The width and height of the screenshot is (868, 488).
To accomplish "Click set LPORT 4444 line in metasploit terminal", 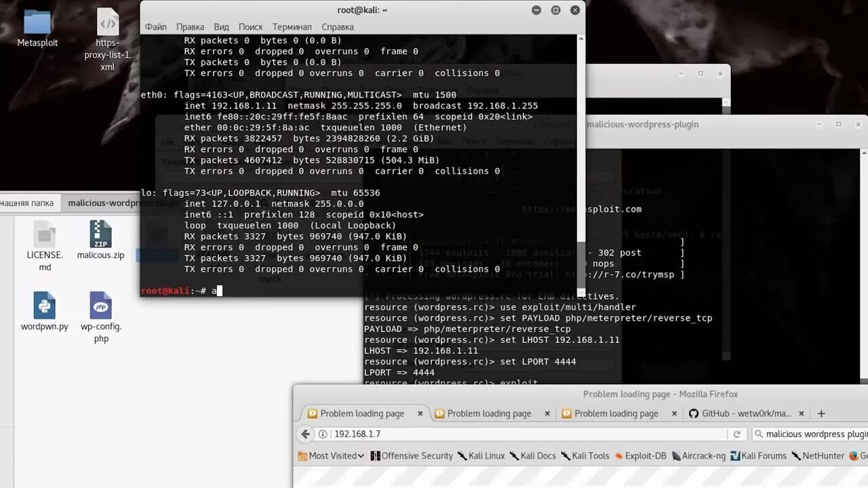I will point(470,361).
